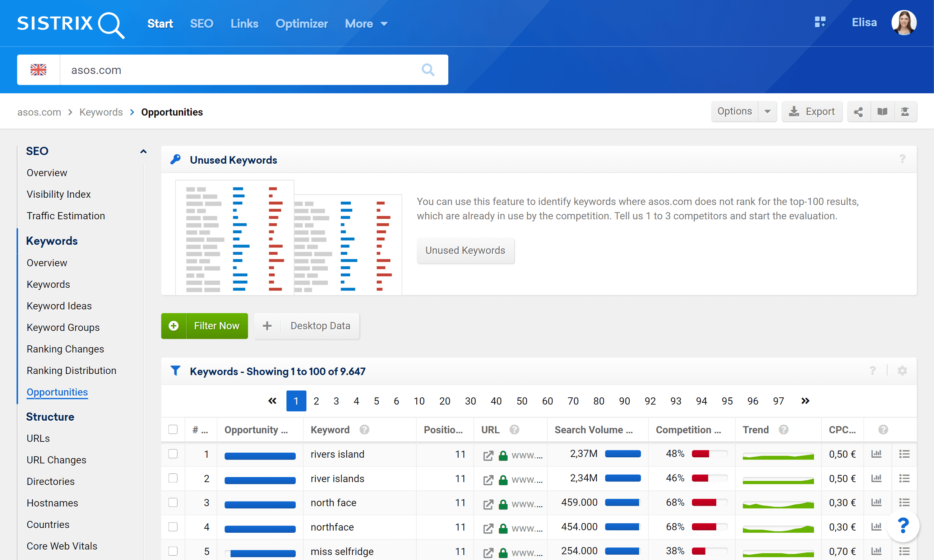
Task: Show Keyword column help icon
Action: coord(364,429)
